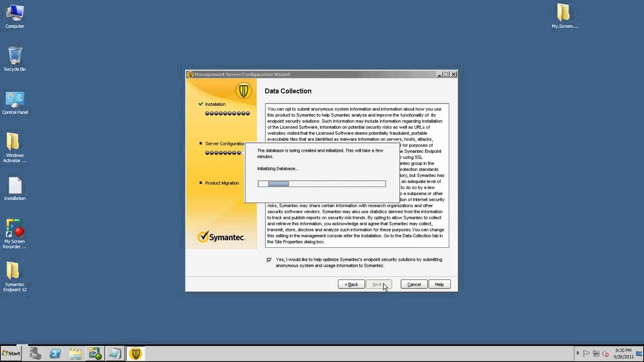Open the Recycle Bin icon
Image resolution: width=644 pixels, height=362 pixels.
coord(15,59)
